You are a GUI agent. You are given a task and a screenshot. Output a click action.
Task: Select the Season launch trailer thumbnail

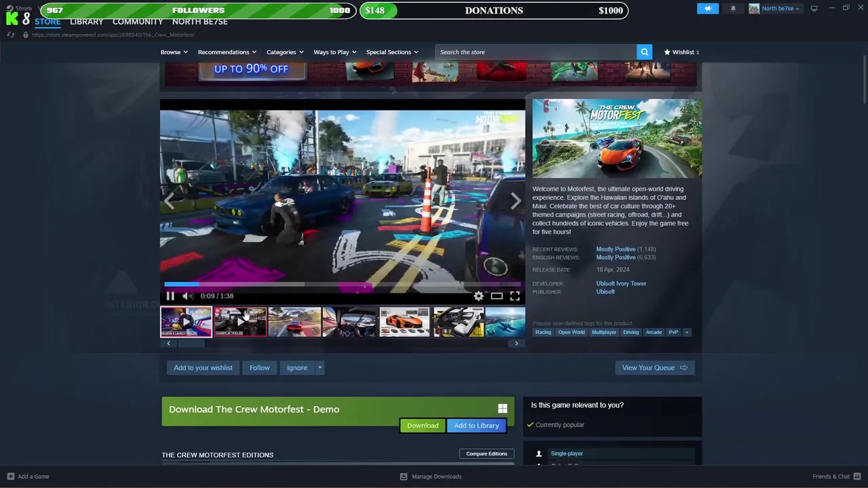point(186,322)
